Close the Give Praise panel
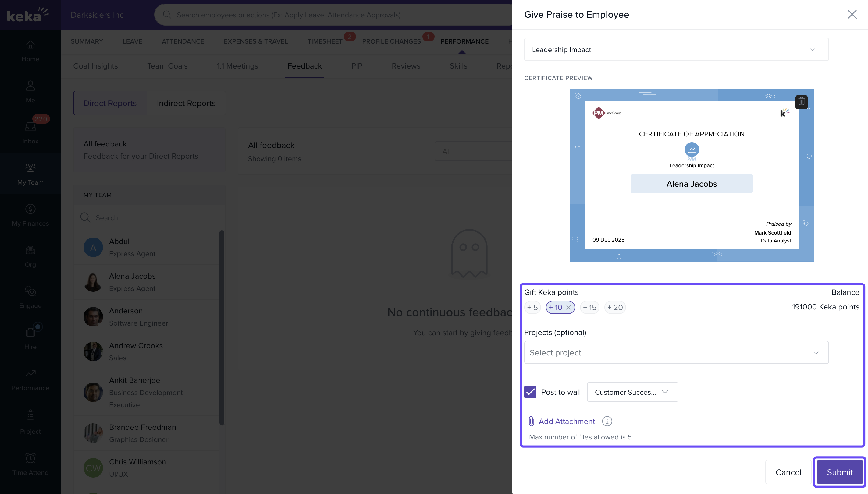Image resolution: width=868 pixels, height=494 pixels. click(851, 14)
